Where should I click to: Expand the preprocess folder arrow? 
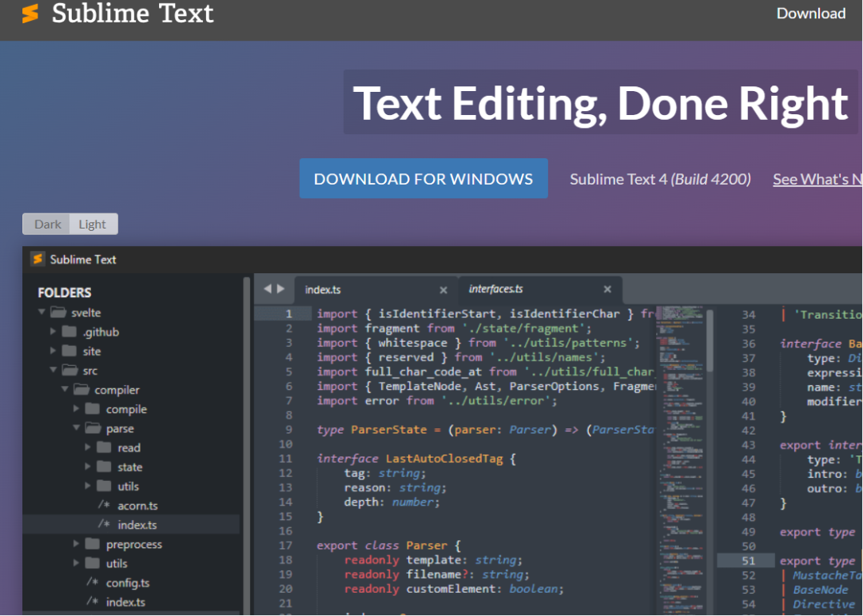point(76,544)
